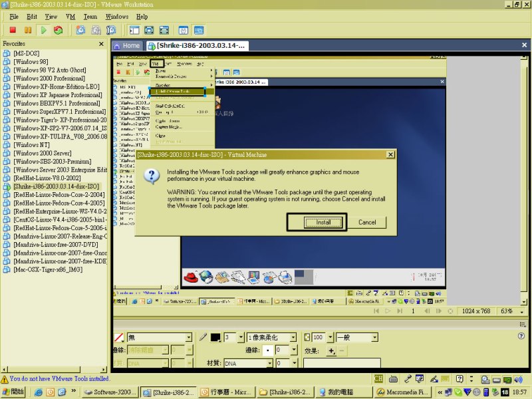532x399 pixels.
Task: Click the vertical scrollbar beside the canvas
Action: (524, 180)
